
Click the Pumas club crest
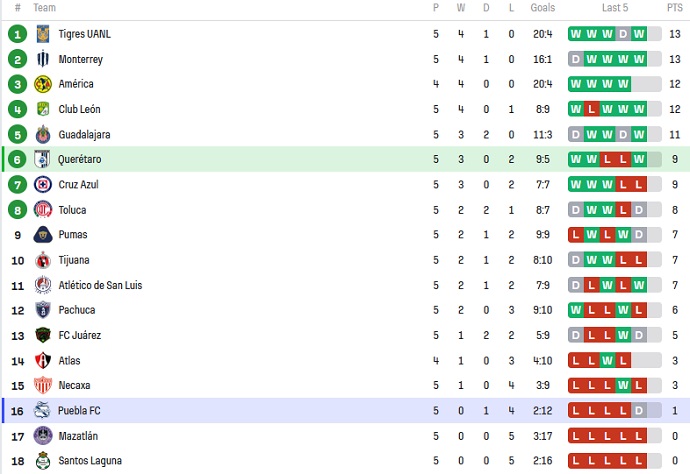42,235
